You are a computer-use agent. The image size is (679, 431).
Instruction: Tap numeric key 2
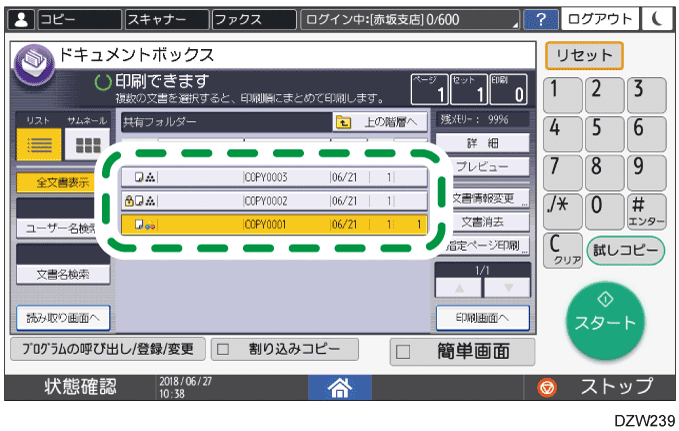605,95
